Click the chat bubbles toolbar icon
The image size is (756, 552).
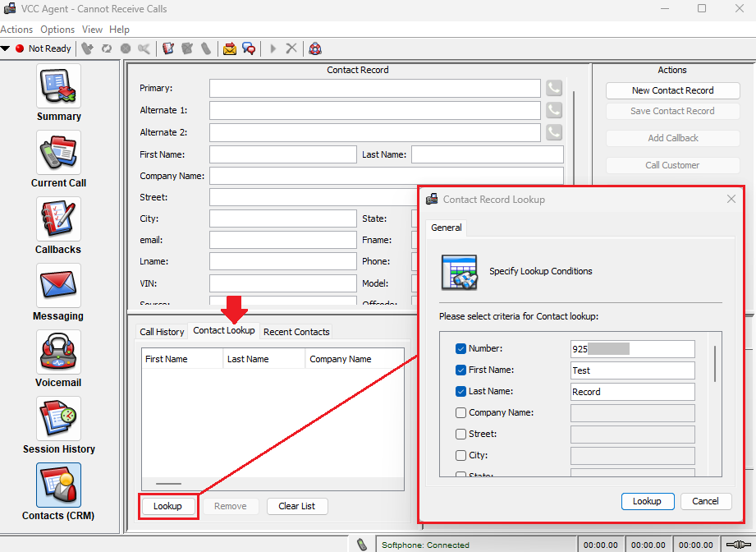(x=249, y=48)
